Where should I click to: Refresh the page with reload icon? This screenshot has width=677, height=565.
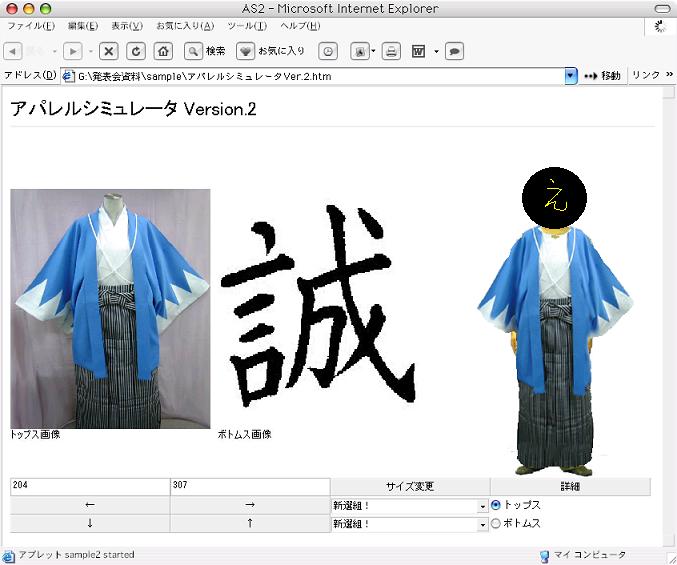[136, 51]
